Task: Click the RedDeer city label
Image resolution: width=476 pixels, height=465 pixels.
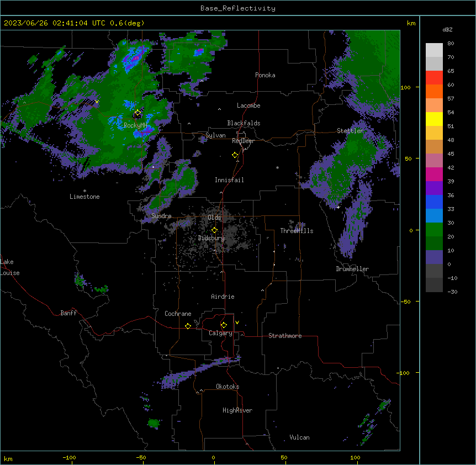Action: pyautogui.click(x=243, y=141)
